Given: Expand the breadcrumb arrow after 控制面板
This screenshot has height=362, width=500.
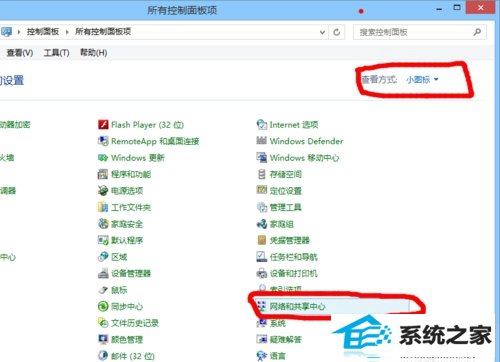Looking at the screenshot, I should [67, 32].
